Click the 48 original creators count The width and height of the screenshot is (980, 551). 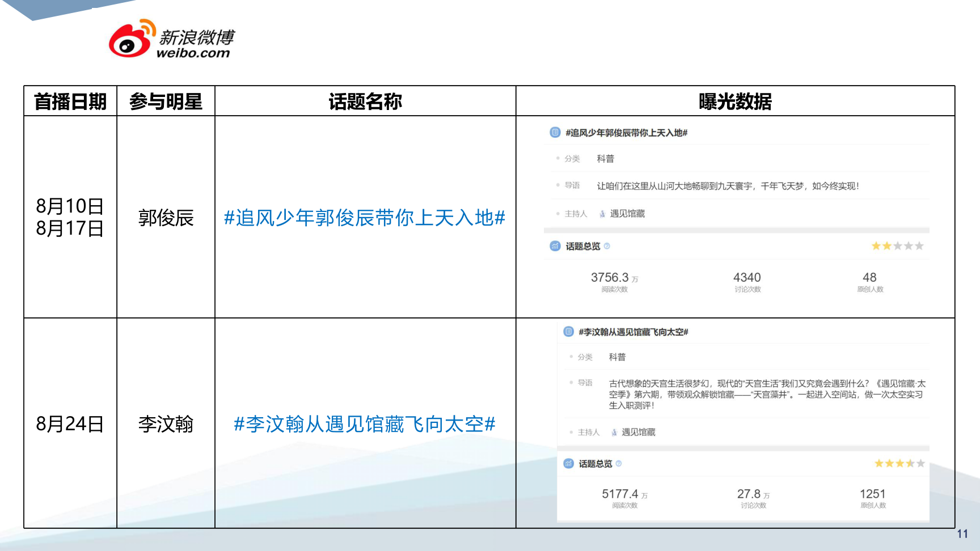click(x=869, y=278)
